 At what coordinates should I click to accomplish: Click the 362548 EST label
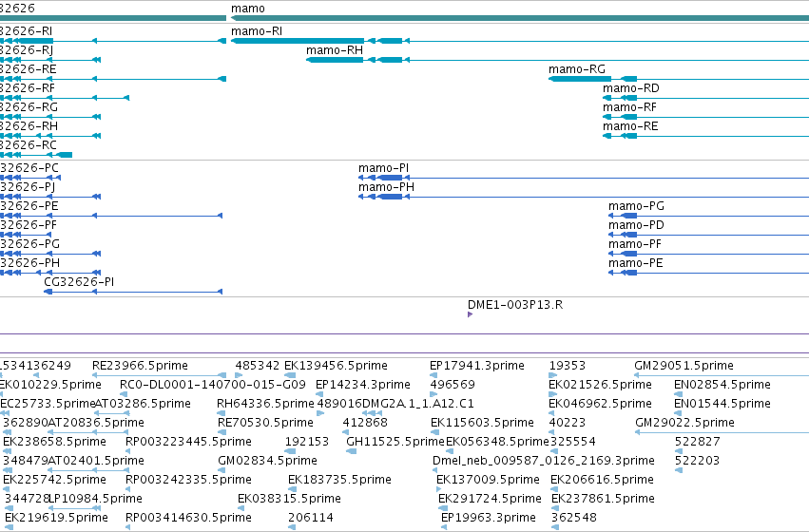[x=574, y=518]
